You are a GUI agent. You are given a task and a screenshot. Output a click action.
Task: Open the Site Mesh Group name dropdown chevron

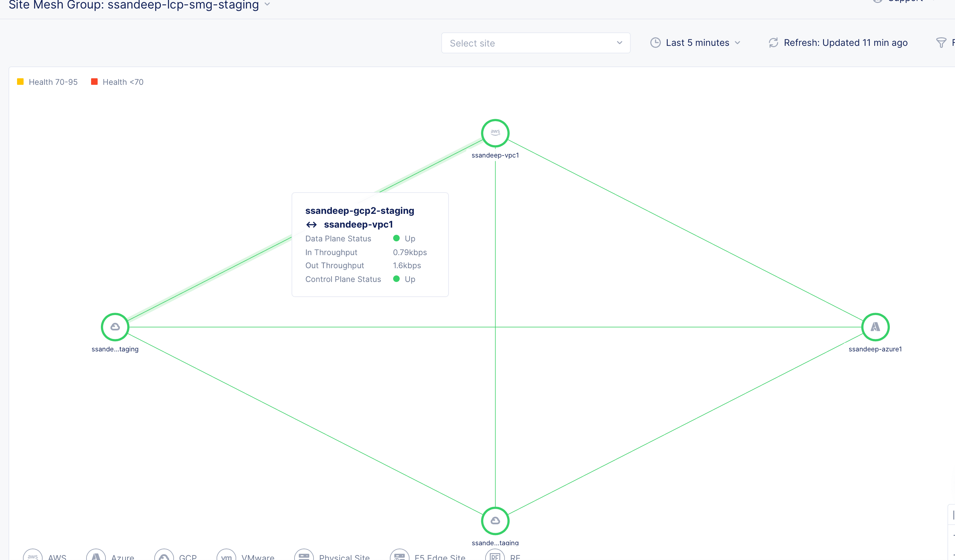[267, 4]
